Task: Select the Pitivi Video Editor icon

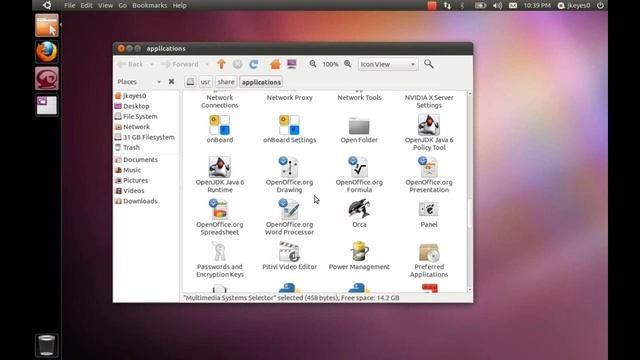Action: pyautogui.click(x=289, y=251)
